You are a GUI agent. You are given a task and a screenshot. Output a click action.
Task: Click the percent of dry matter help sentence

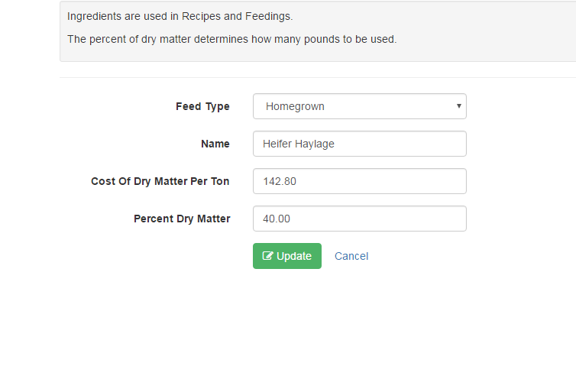coord(232,39)
